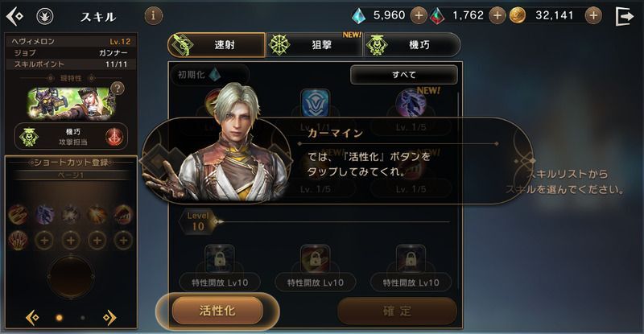Select the first empty shortcut slot
The width and height of the screenshot is (644, 334).
(x=44, y=241)
